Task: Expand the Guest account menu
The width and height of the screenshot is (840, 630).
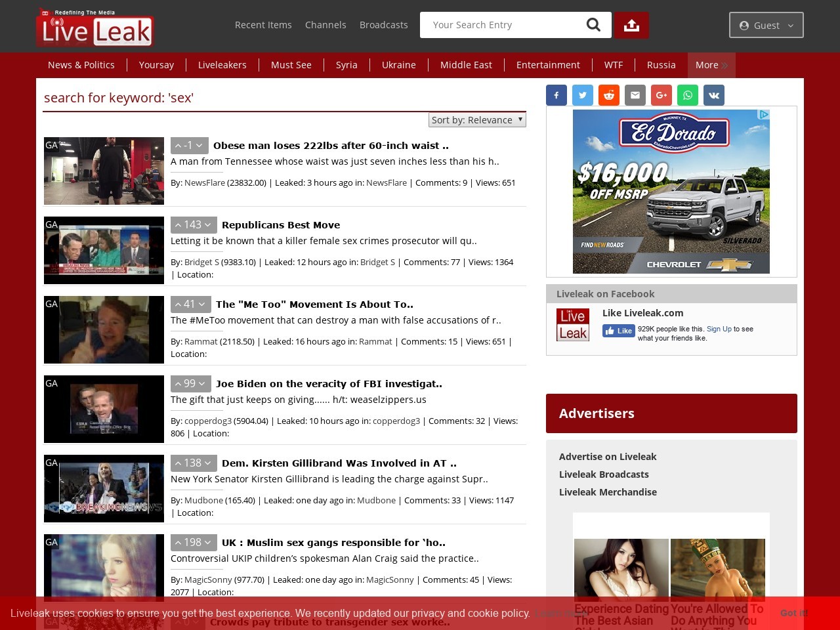Action: coord(766,25)
